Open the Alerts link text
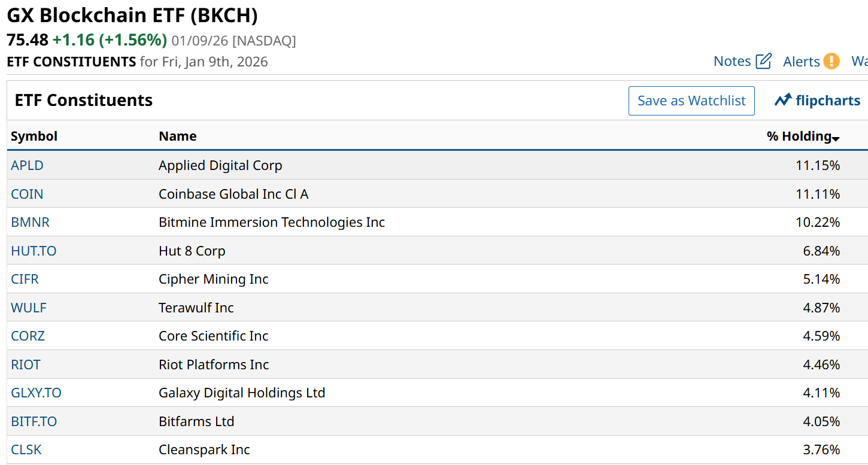Screen dimensions: 868x465 point(801,62)
